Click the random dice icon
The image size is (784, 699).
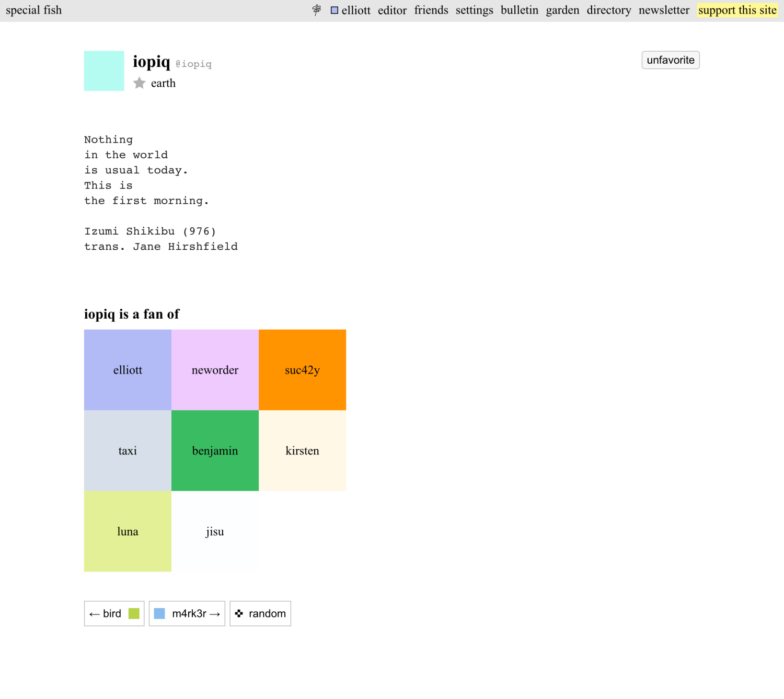click(x=239, y=613)
